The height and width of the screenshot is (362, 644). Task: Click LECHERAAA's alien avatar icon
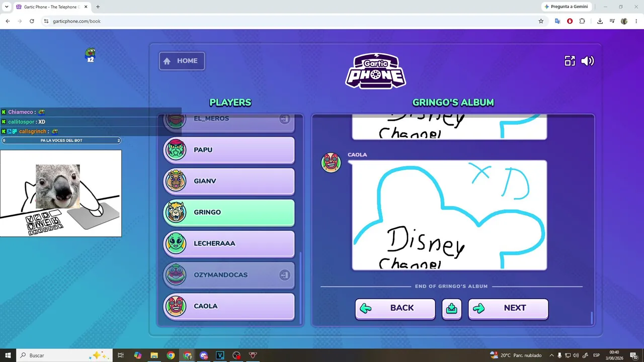[x=176, y=243]
